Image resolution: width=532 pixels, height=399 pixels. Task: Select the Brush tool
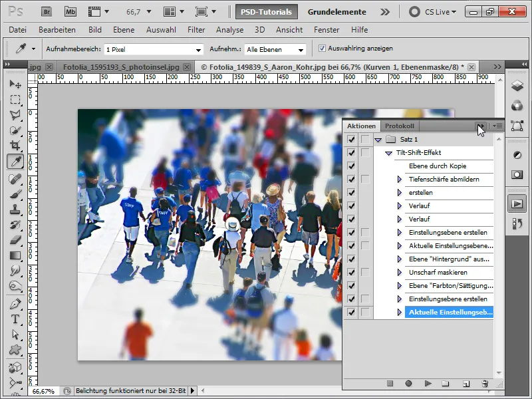click(x=15, y=194)
